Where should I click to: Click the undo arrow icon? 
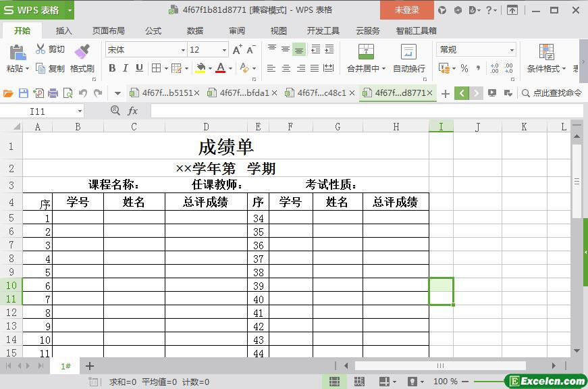pos(83,93)
